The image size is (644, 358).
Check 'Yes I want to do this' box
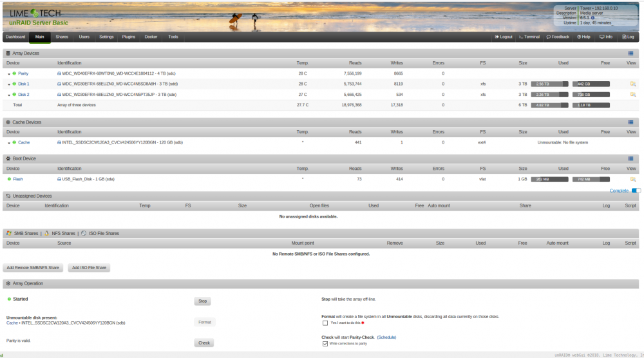[325, 323]
